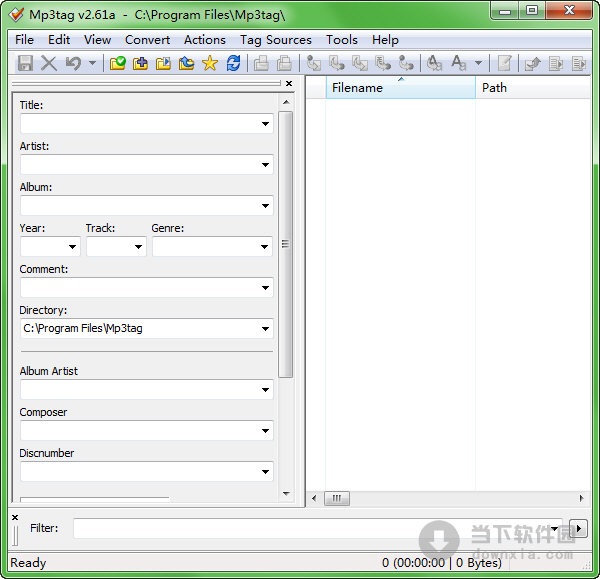Click the 'Ready' status bar text
Viewport: 600px width, 579px height.
[x=28, y=563]
